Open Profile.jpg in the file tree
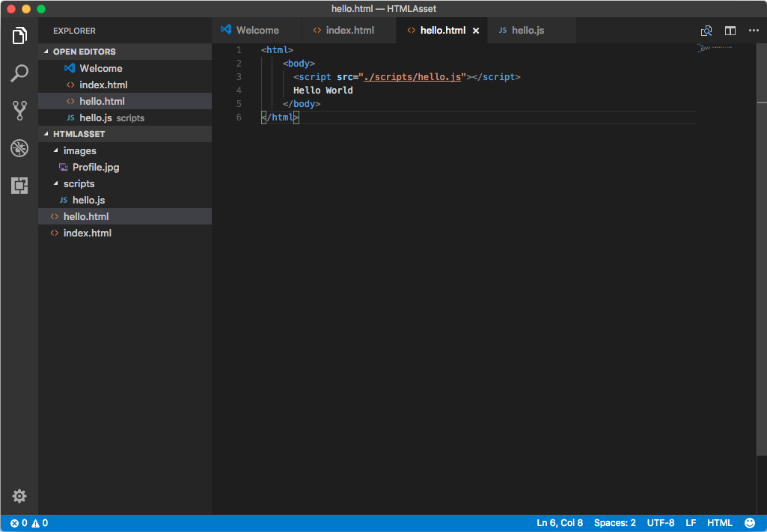Image resolution: width=767 pixels, height=532 pixels. (125, 167)
